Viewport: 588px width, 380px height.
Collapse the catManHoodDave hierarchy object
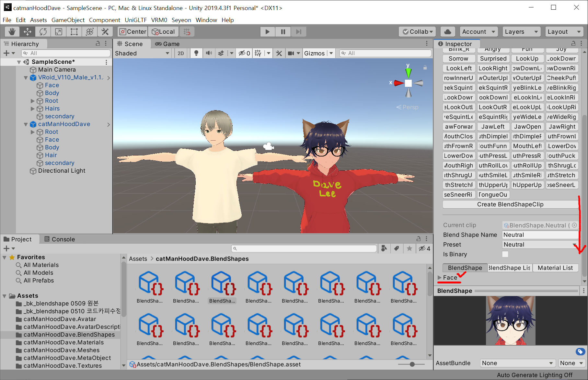coord(26,124)
